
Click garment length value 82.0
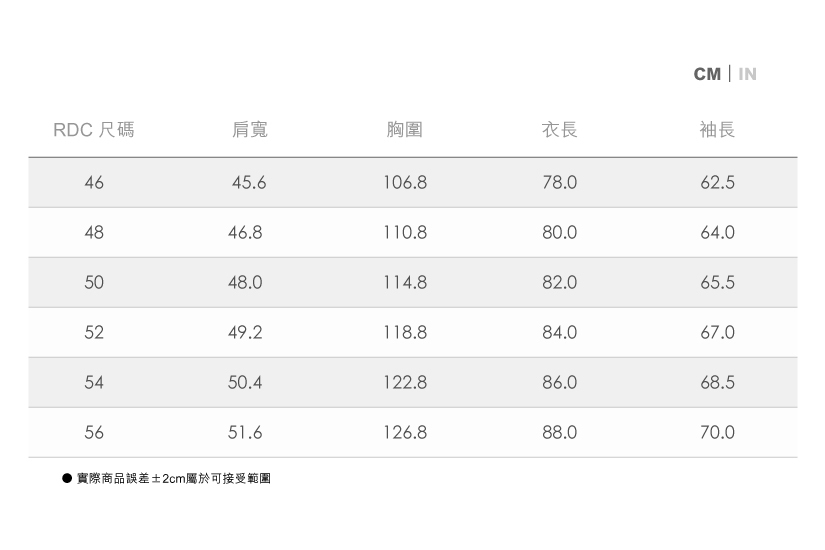tap(559, 283)
